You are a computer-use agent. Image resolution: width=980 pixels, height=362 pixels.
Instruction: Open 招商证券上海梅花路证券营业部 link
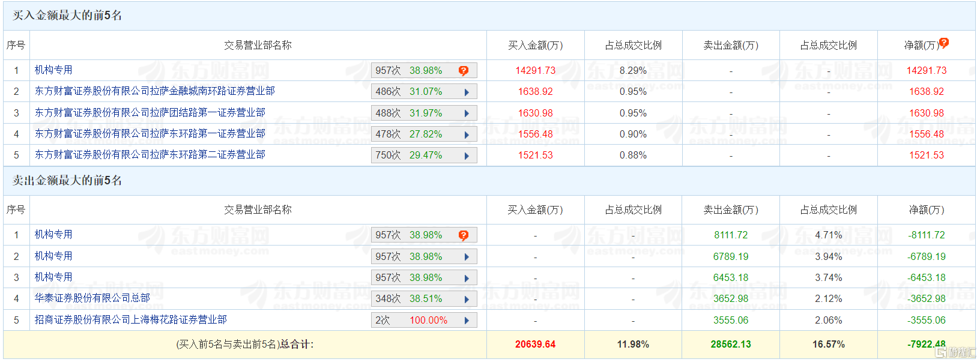(x=130, y=319)
